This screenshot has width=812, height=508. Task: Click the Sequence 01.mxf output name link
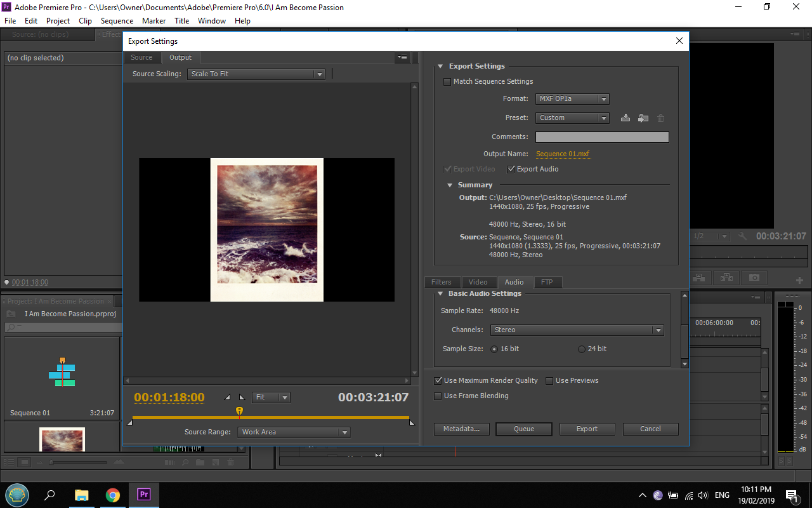(x=563, y=154)
